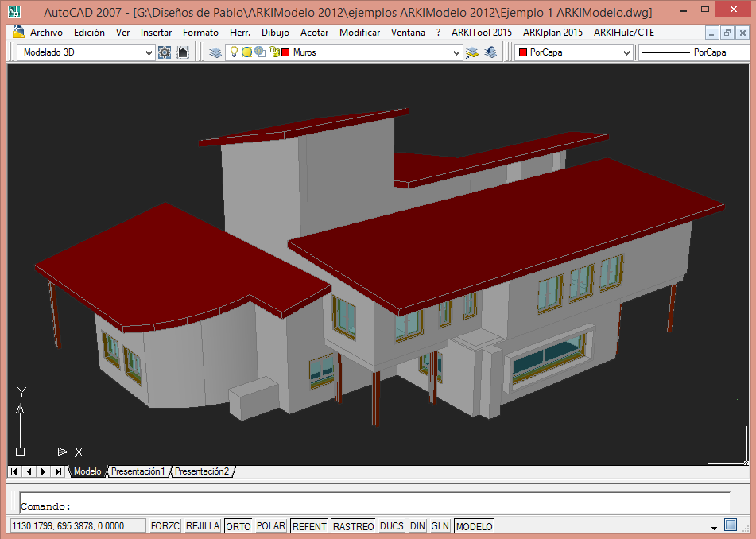The height and width of the screenshot is (539, 756).
Task: Switch to the Presentación1 tab
Action: click(139, 471)
